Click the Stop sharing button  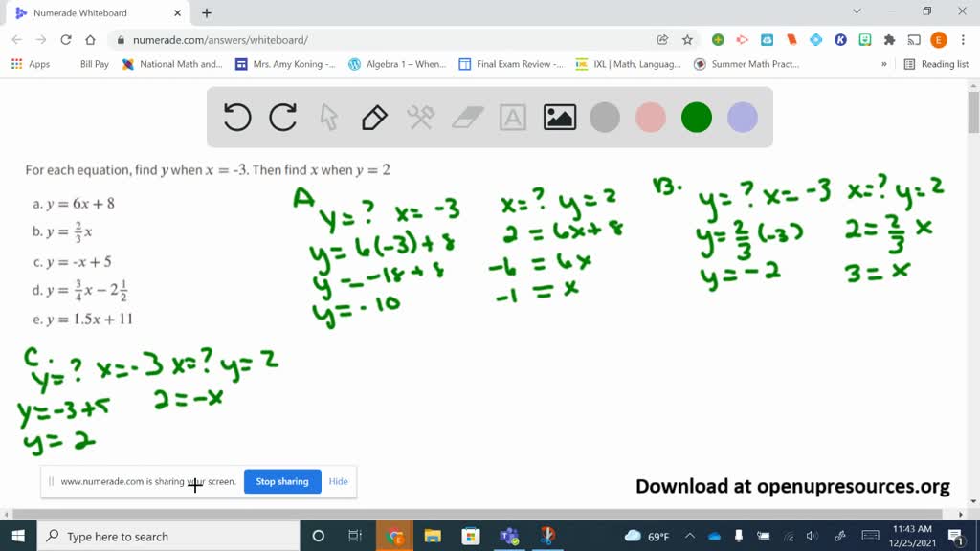tap(281, 481)
